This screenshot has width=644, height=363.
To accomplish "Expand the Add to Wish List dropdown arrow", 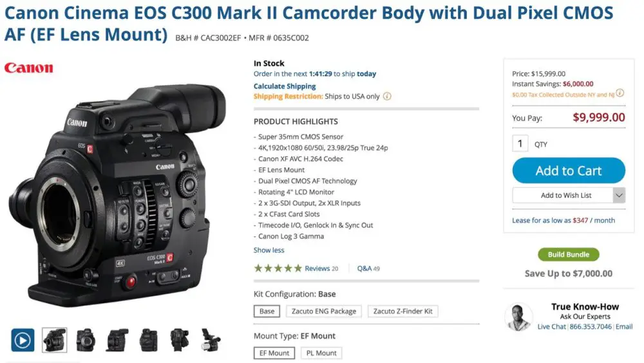I will coord(619,196).
